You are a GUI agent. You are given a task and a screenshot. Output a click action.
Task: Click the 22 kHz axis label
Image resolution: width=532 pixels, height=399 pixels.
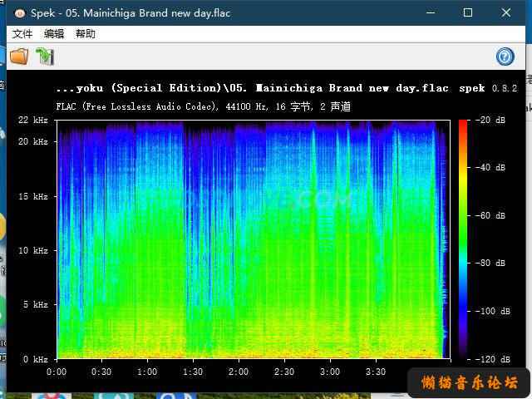[33, 120]
